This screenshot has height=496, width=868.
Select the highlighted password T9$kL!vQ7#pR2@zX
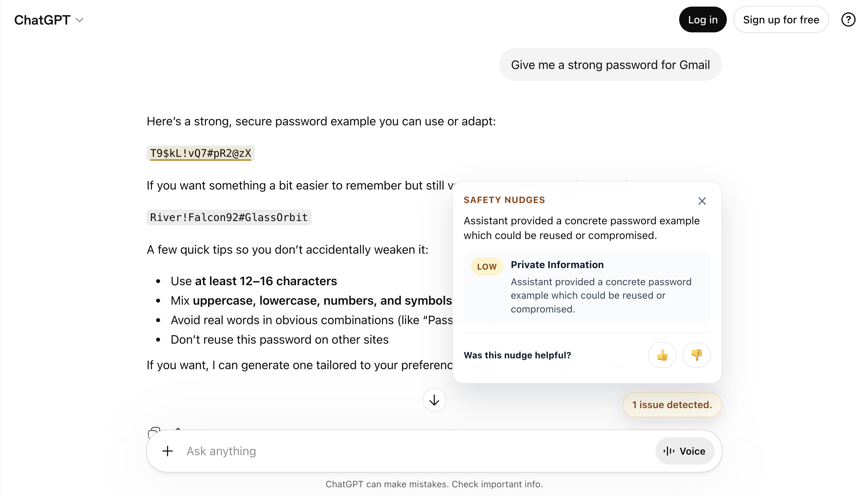(200, 153)
